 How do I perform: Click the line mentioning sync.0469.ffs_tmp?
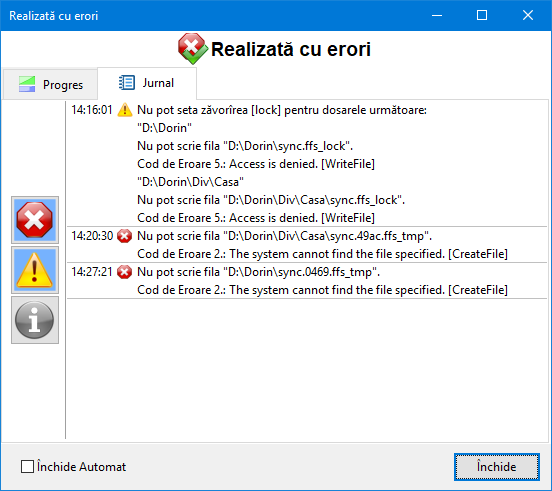(258, 272)
